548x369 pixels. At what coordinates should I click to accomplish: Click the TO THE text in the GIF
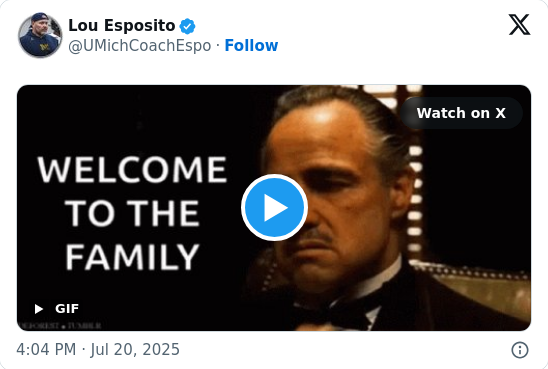click(x=132, y=213)
